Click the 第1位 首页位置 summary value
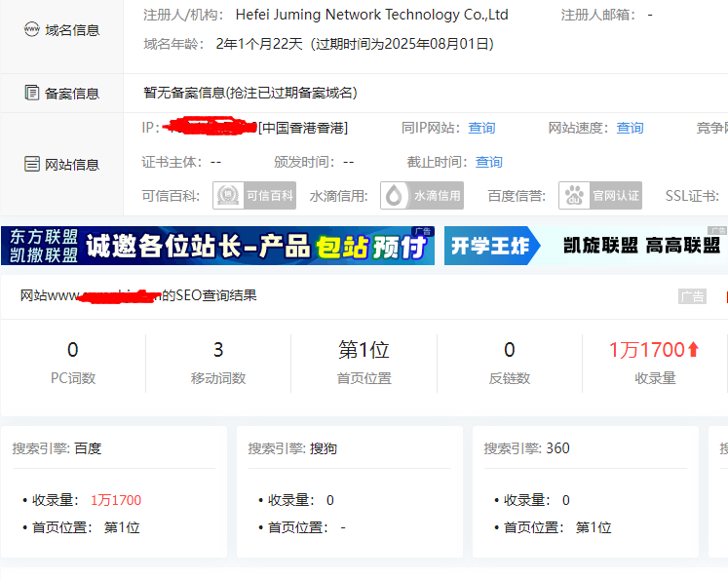 click(364, 350)
